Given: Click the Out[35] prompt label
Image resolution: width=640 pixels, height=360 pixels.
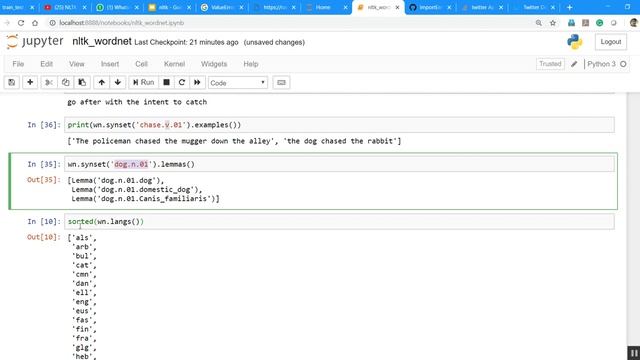Looking at the screenshot, I should (44, 180).
